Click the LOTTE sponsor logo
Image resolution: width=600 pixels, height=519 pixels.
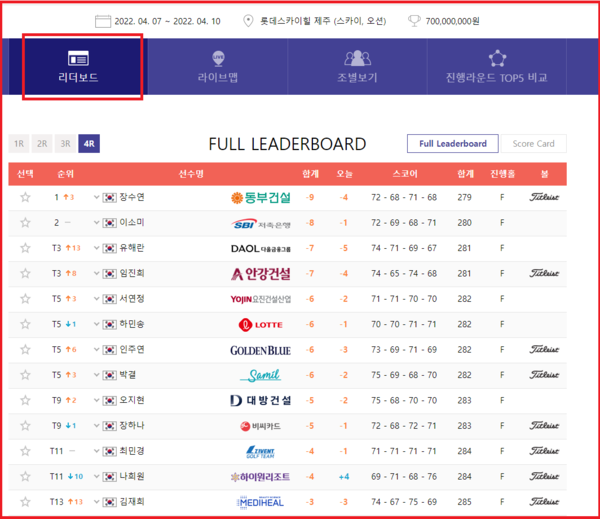pos(261,325)
